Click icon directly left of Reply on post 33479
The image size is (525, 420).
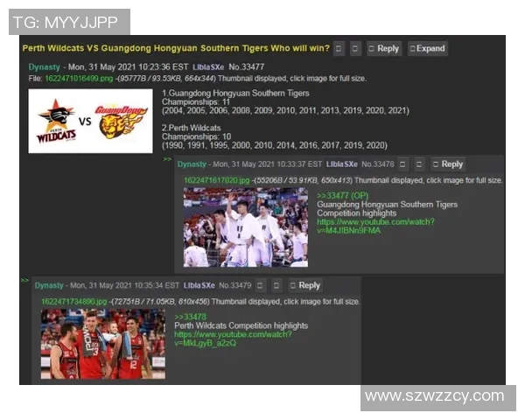(276, 285)
